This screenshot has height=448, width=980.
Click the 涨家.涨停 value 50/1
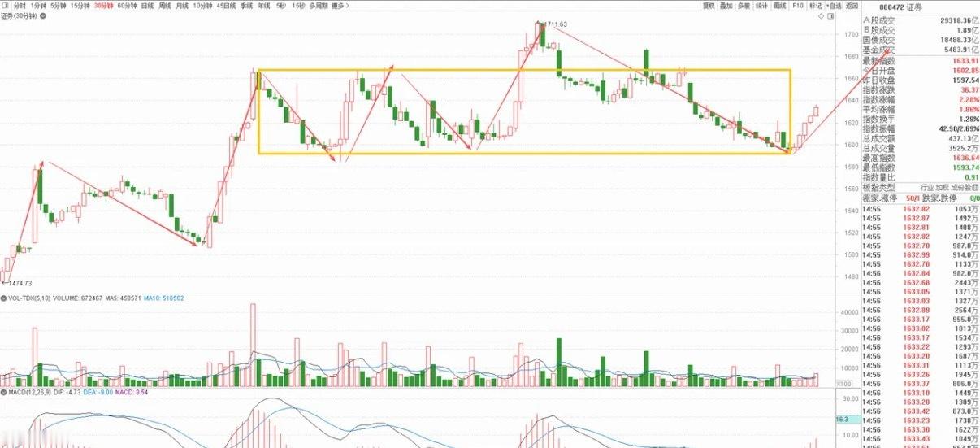[912, 198]
